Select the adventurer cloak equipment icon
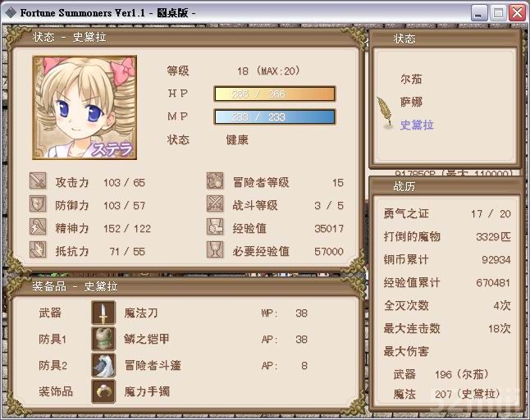The image size is (530, 420). click(103, 365)
